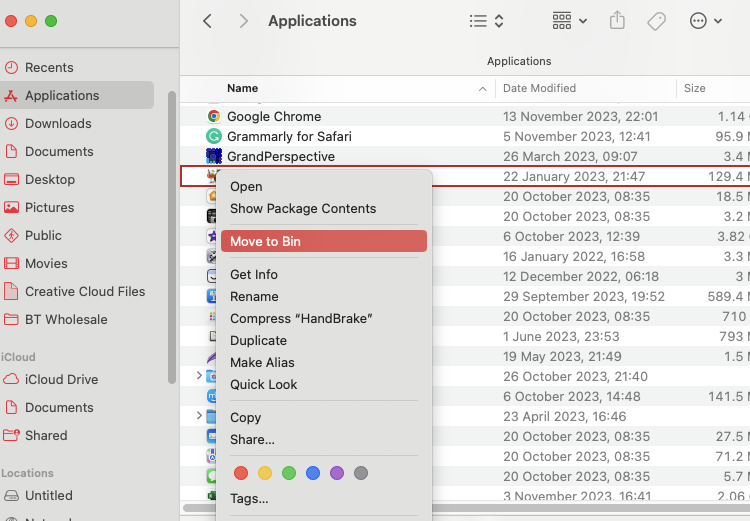Click the Downloads arrow icon
This screenshot has width=750, height=521.
click(x=11, y=123)
